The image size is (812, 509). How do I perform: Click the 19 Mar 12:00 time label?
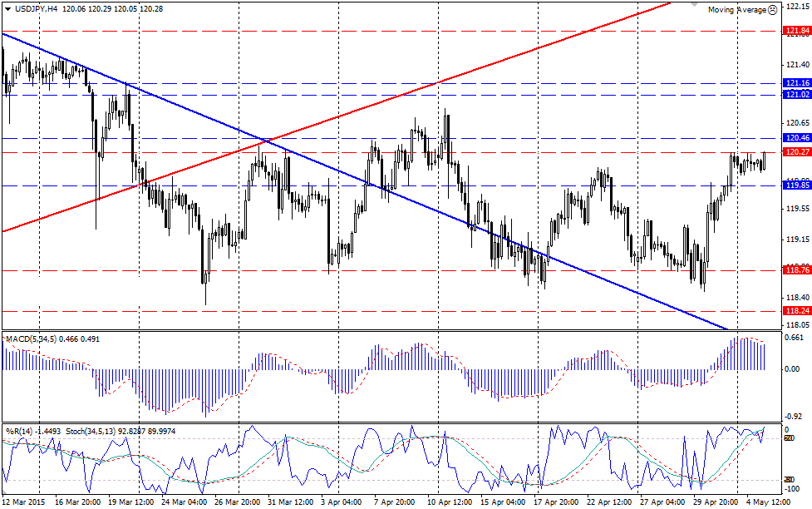pos(130,502)
